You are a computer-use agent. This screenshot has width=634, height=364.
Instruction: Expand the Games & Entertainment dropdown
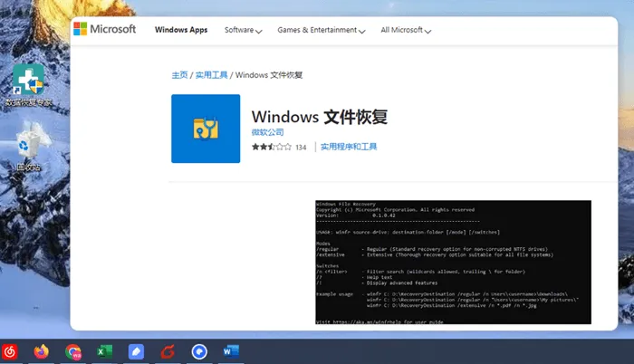[321, 31]
